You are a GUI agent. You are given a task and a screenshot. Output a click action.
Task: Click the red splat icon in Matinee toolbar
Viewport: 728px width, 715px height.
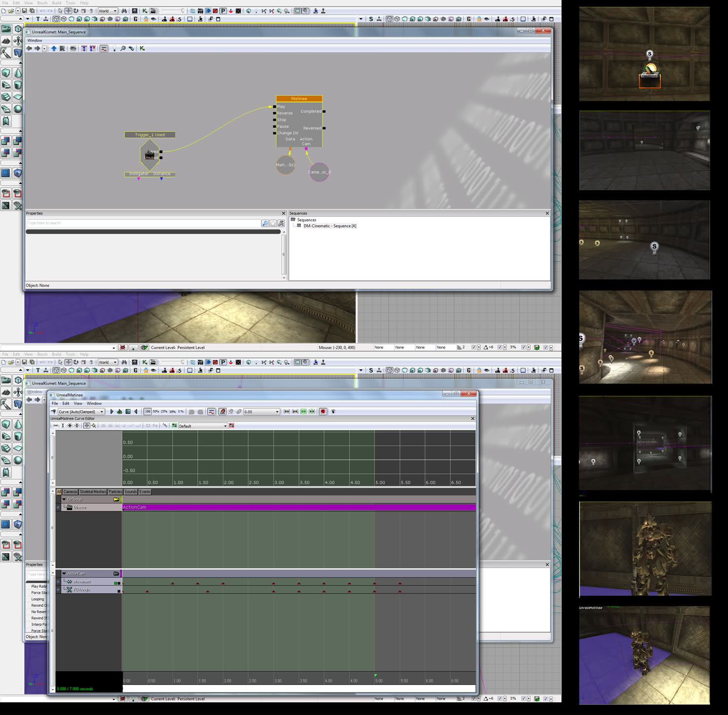point(323,411)
